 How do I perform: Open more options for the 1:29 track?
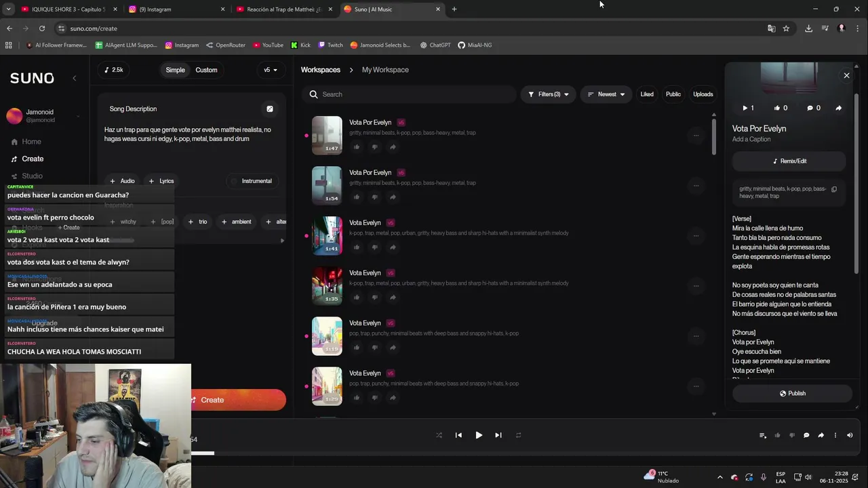(x=696, y=386)
